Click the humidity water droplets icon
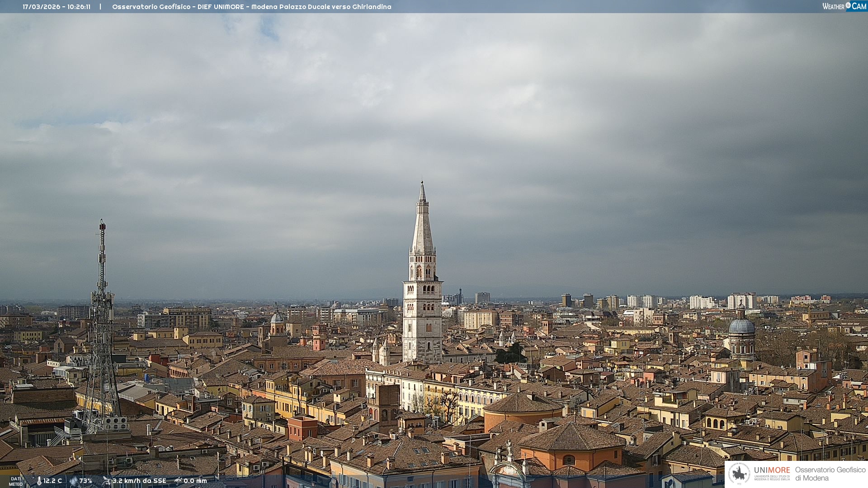 point(73,481)
